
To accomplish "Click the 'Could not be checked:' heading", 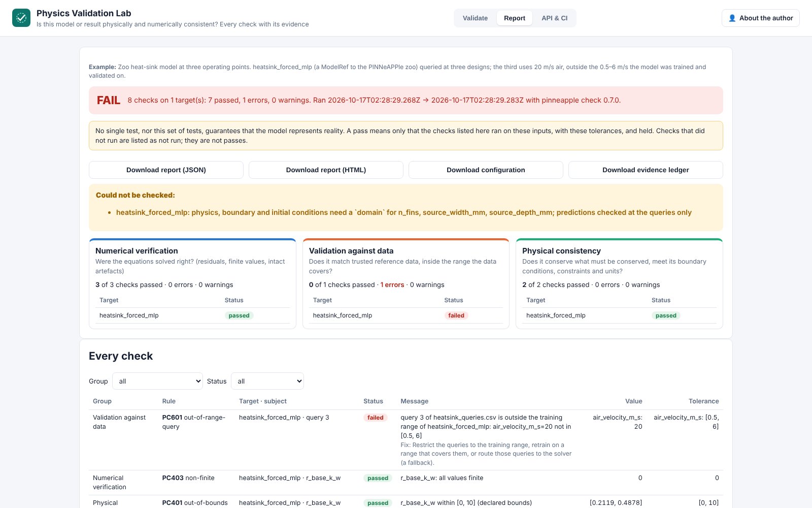I will coord(135,195).
